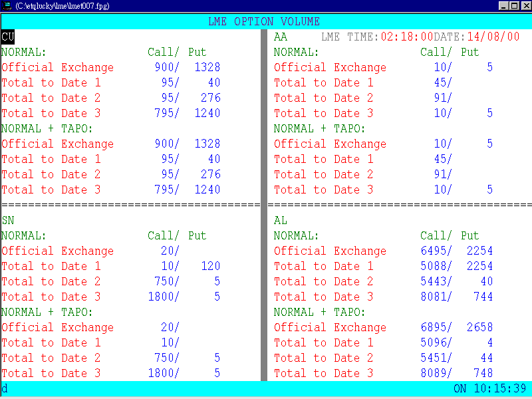Click the LME OPTION VOLUME title bar
The width and height of the screenshot is (532, 399).
[x=266, y=21]
